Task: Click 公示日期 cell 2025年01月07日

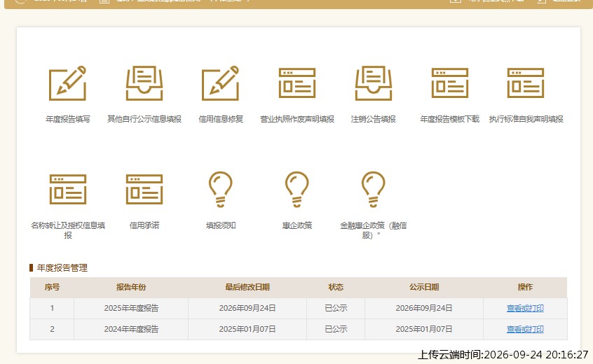Action: [424, 329]
